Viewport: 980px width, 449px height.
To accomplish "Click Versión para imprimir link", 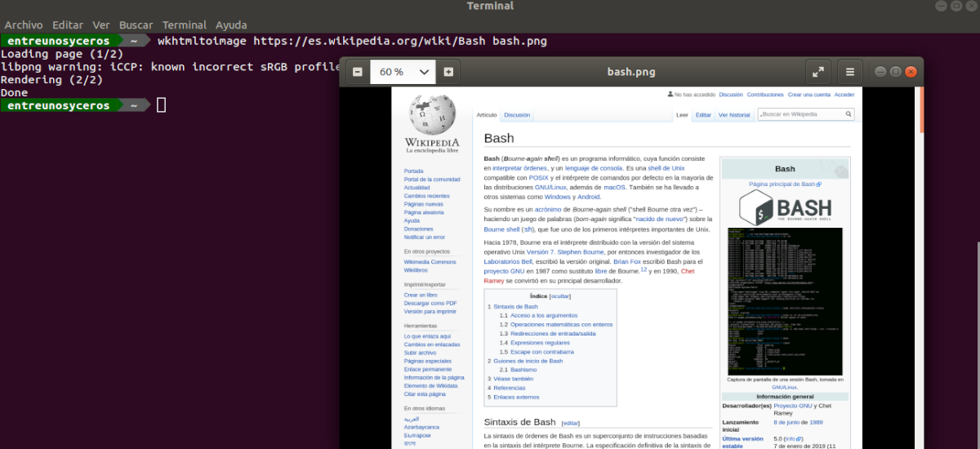I will [x=430, y=311].
